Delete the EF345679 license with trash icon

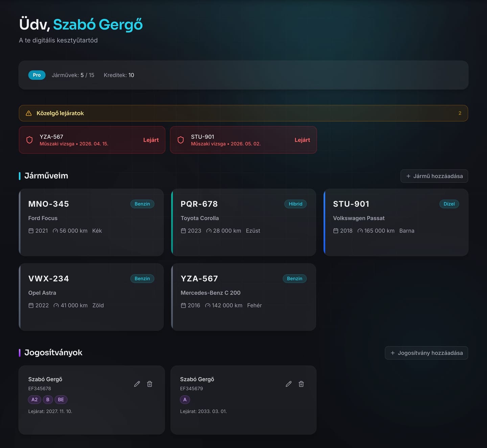pos(301,384)
